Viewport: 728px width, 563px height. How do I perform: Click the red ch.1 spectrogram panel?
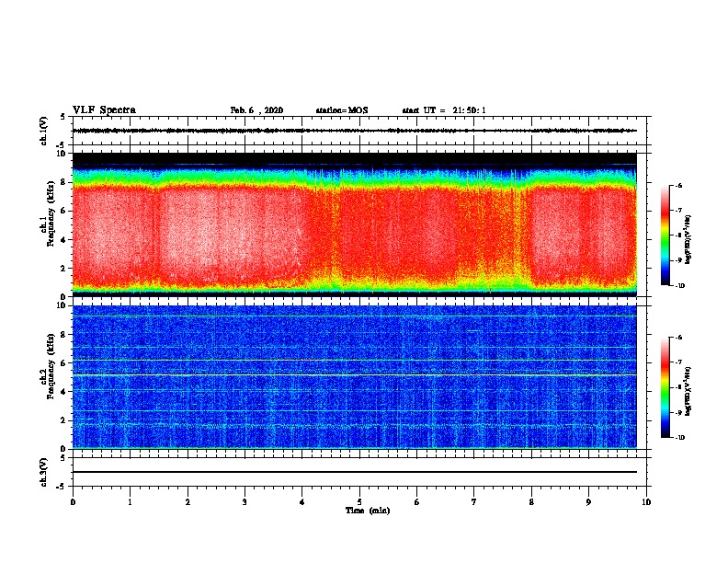(x=355, y=224)
